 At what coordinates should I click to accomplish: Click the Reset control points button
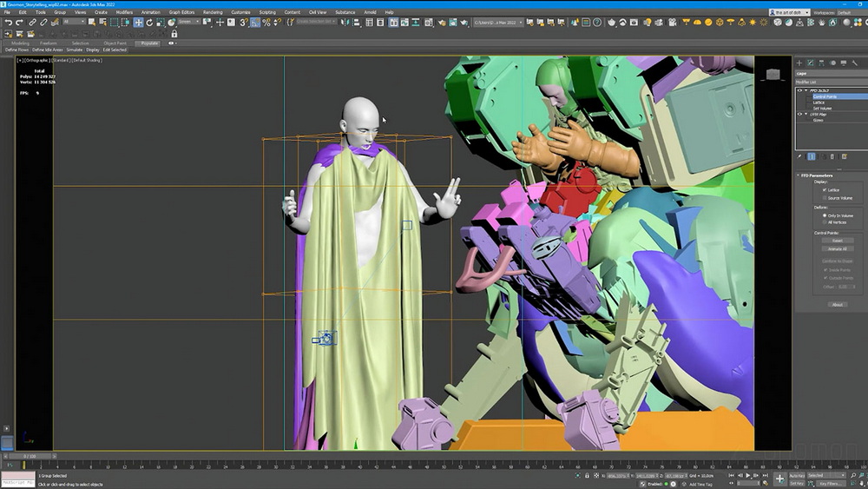pos(837,241)
